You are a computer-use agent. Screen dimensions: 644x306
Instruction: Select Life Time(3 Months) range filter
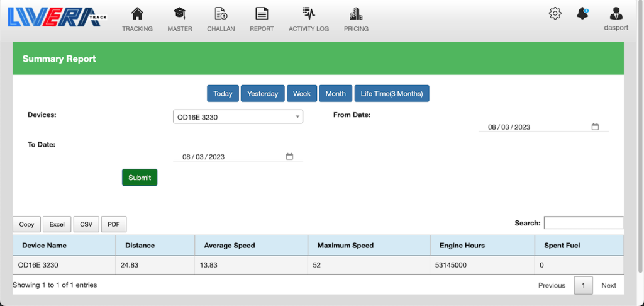click(x=391, y=94)
